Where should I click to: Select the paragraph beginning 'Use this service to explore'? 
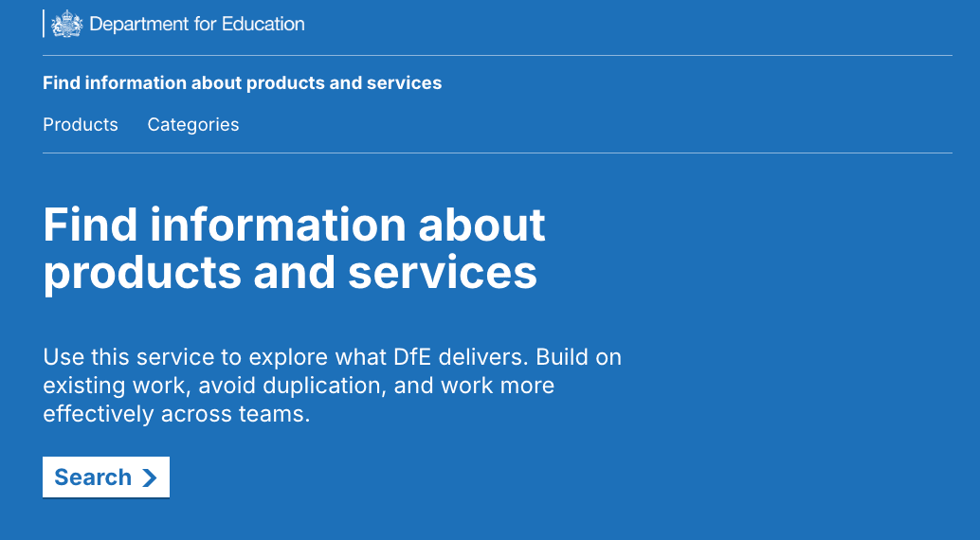332,385
